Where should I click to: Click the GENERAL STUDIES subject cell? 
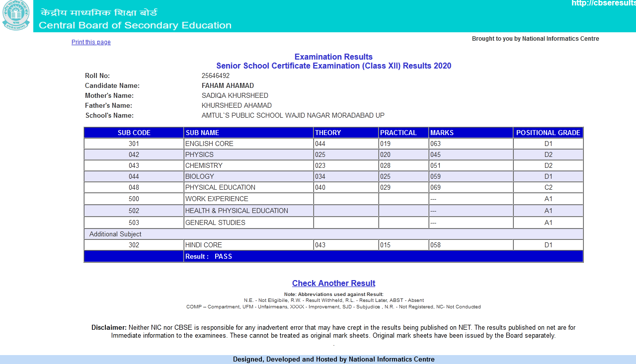248,222
